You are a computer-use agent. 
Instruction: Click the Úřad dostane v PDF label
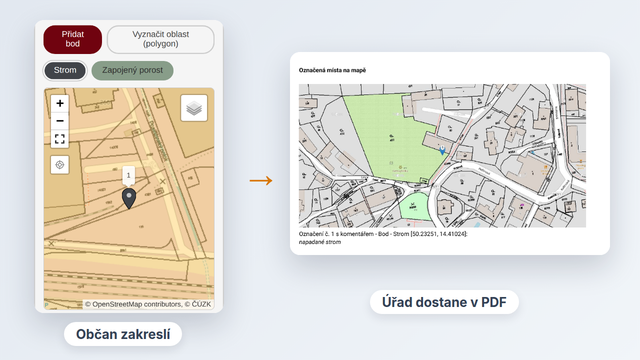[x=444, y=302]
